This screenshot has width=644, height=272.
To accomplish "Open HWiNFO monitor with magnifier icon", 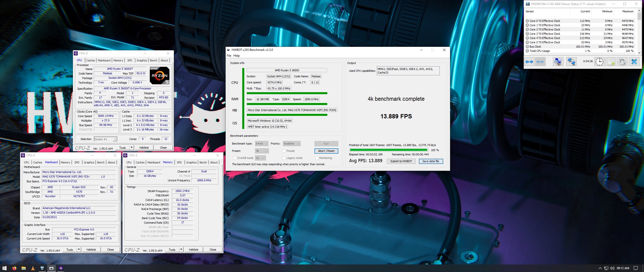I will (558, 62).
